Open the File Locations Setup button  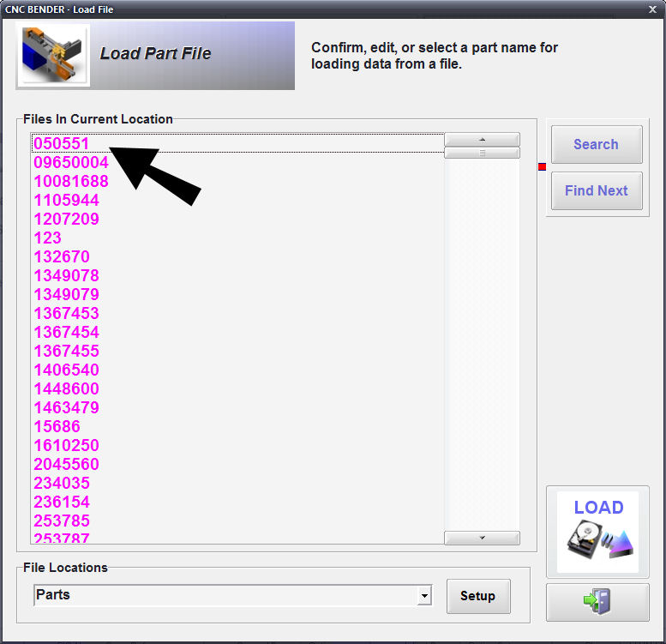click(x=477, y=596)
